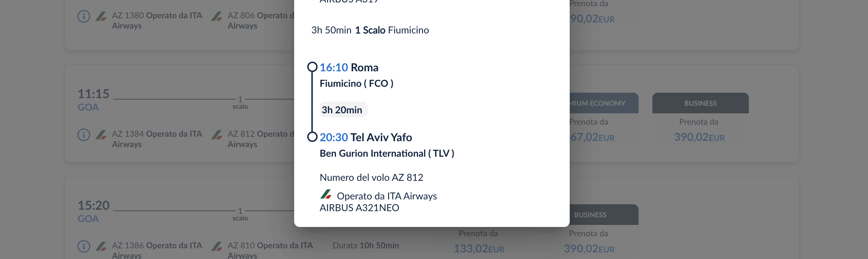Select the Business fare tab for 11:15 flight
This screenshot has width=868, height=259.
pyautogui.click(x=700, y=103)
